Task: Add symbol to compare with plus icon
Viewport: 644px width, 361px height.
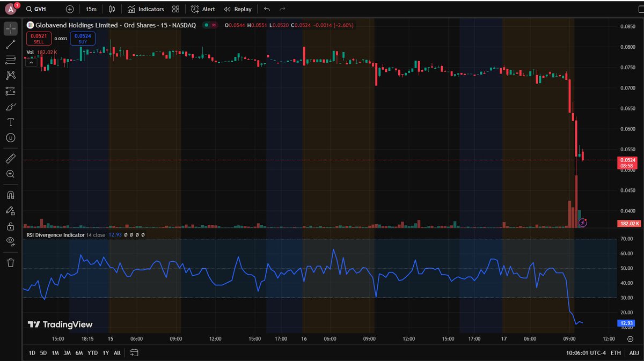Action: tap(70, 9)
